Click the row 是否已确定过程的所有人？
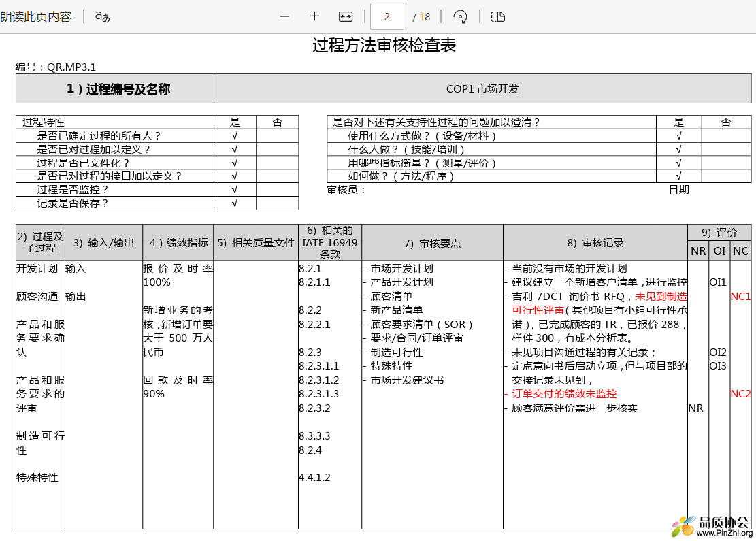756x541 pixels. click(157, 136)
